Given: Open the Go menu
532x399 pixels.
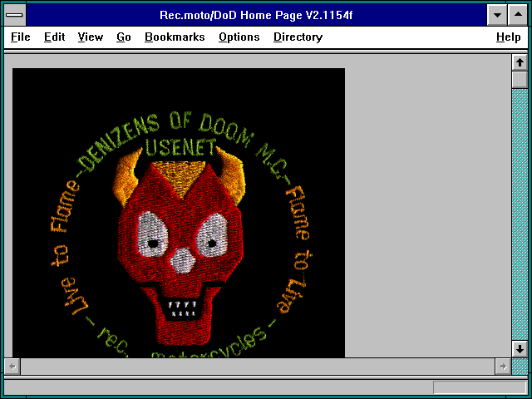Looking at the screenshot, I should click(124, 37).
